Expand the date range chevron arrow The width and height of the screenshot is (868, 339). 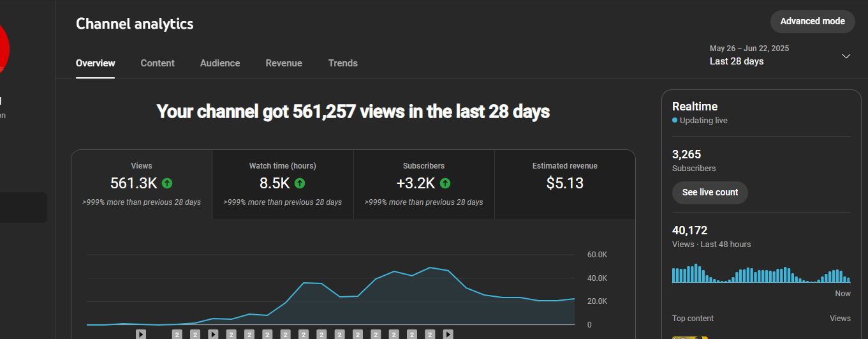point(846,56)
